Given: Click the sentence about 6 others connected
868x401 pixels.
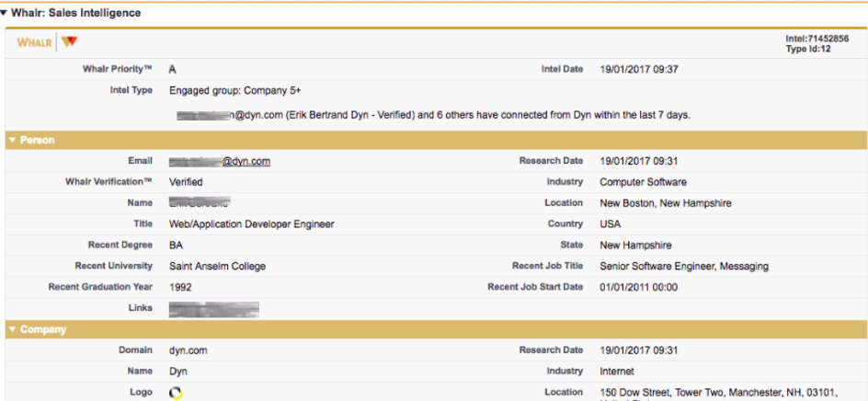Looking at the screenshot, I should coord(434,116).
